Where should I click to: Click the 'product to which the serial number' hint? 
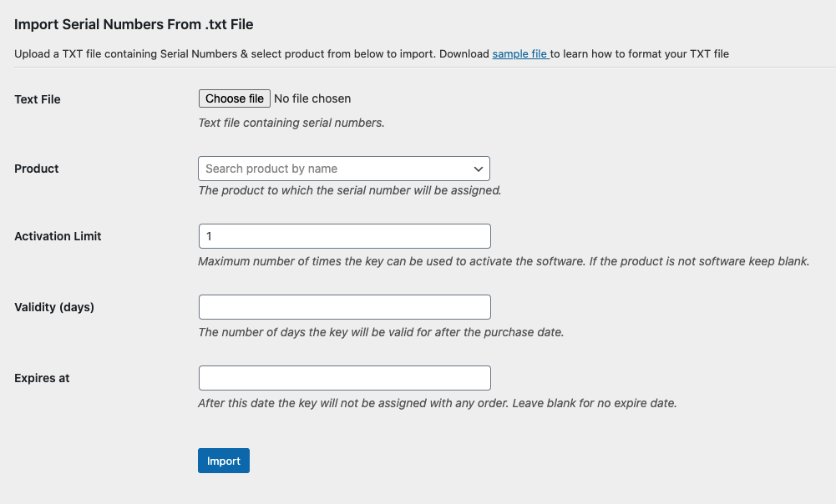[x=350, y=190]
